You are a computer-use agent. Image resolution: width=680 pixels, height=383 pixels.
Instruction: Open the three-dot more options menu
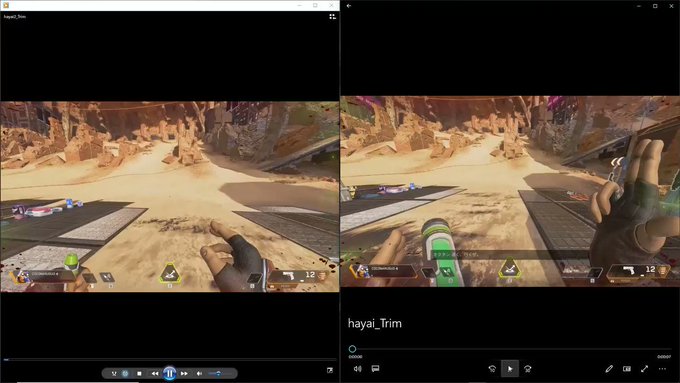coord(662,369)
